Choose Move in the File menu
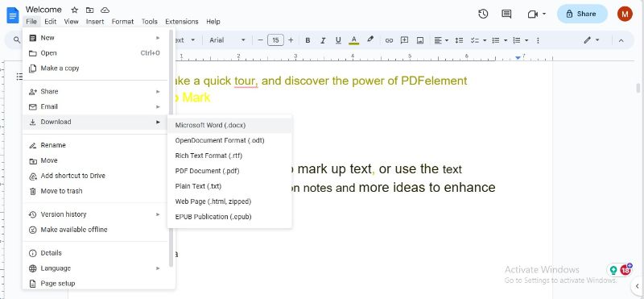The width and height of the screenshot is (644, 299). pyautogui.click(x=95, y=160)
